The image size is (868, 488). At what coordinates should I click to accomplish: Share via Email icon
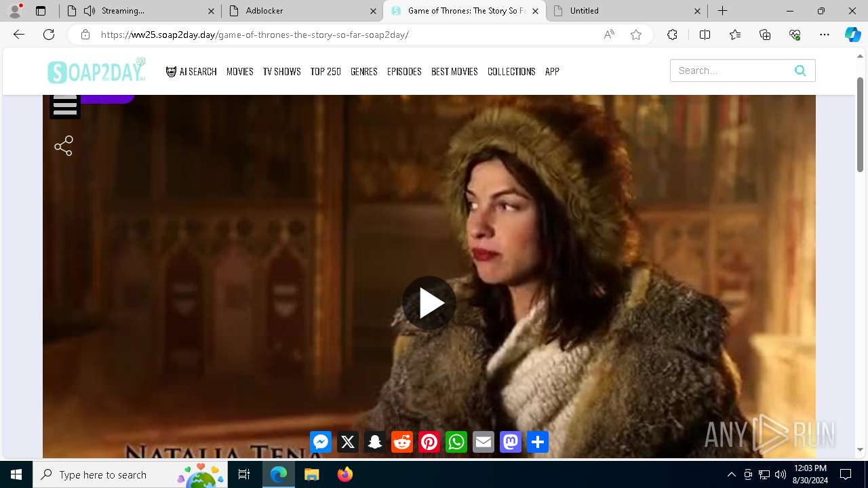(484, 442)
